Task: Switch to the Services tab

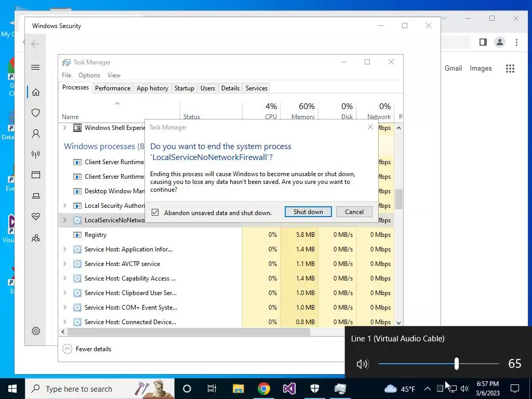Action: pos(257,88)
